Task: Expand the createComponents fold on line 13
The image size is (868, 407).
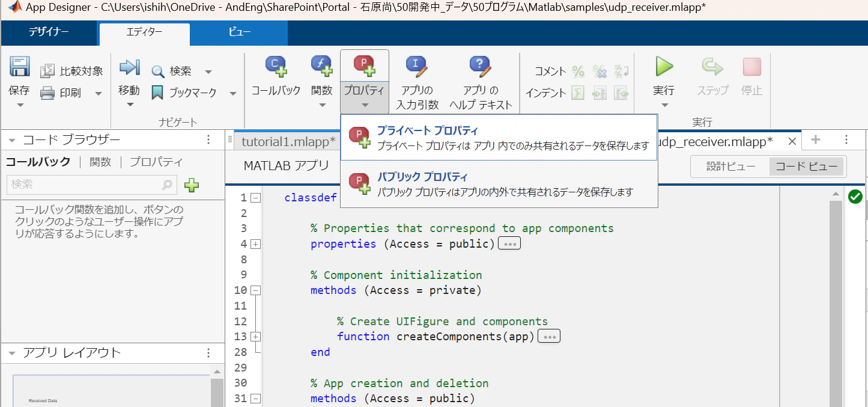Action: click(x=255, y=337)
